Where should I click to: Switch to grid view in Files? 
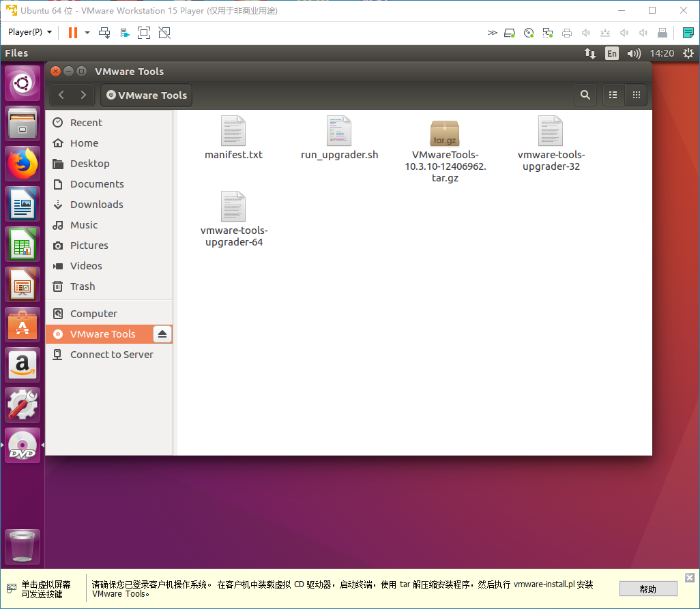[x=636, y=95]
